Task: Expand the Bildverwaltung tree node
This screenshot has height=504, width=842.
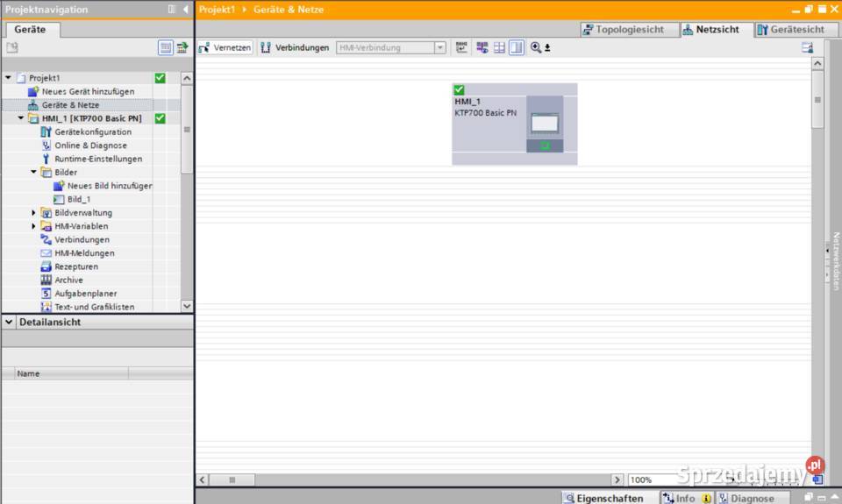Action: tap(34, 213)
